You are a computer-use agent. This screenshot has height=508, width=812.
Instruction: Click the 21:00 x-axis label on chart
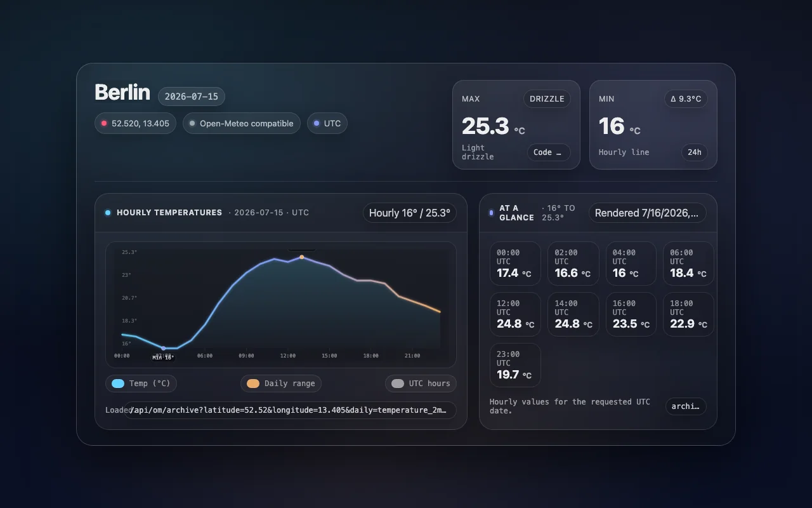pyautogui.click(x=412, y=356)
